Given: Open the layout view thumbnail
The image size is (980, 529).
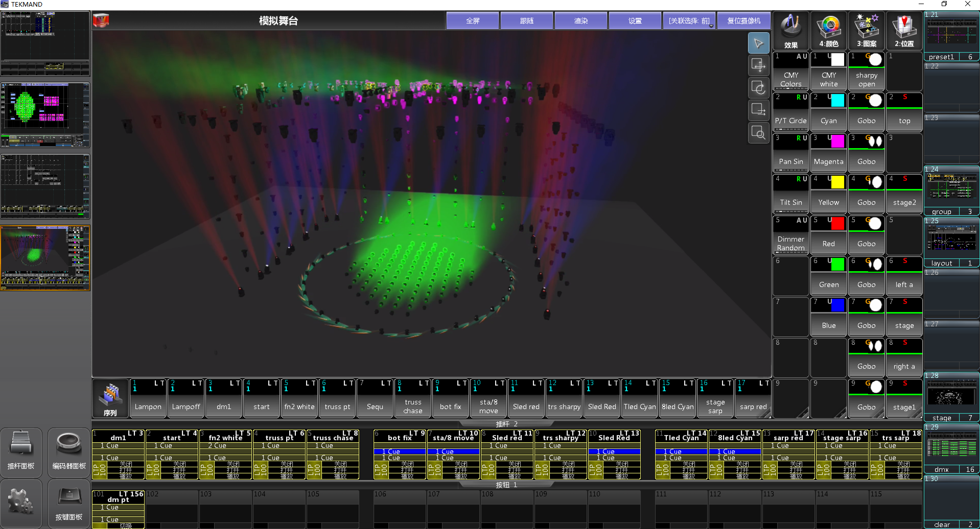Looking at the screenshot, I should click(951, 240).
